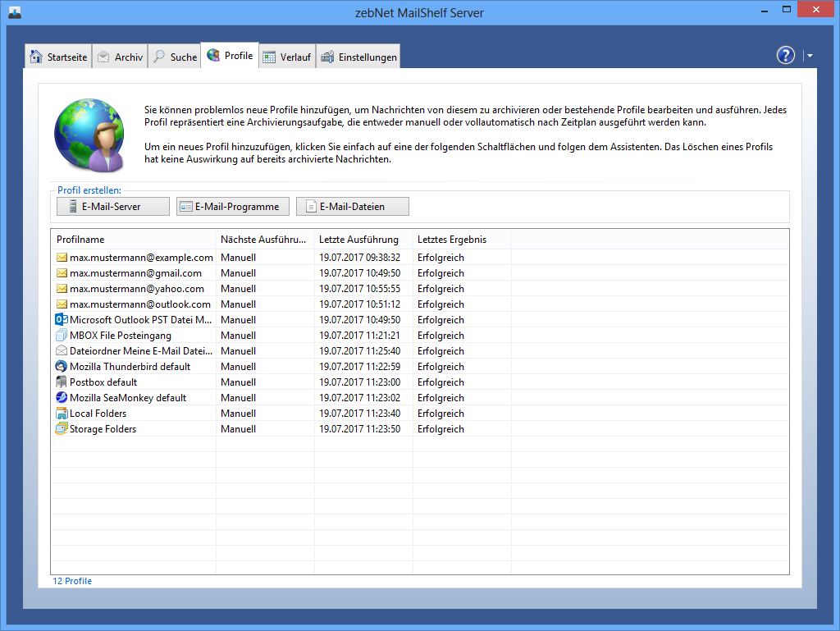Click the Mozilla SeaMonkey profile icon

coord(62,397)
